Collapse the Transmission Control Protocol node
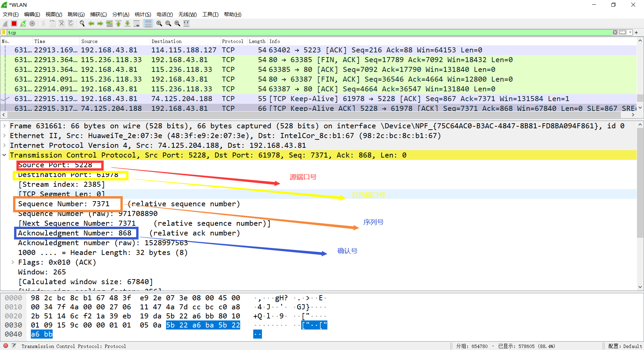The image size is (644, 350). (4, 155)
